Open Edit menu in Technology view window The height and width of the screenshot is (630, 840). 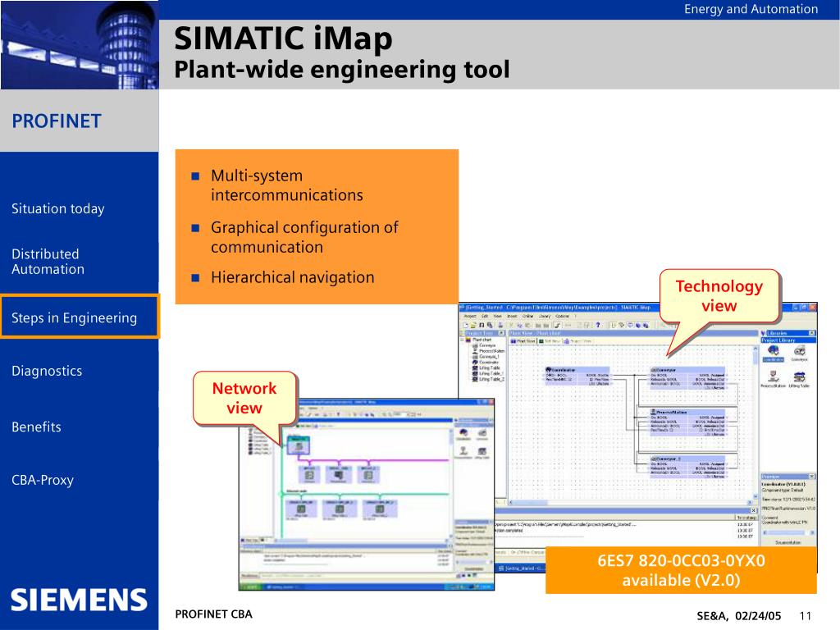pyautogui.click(x=485, y=316)
